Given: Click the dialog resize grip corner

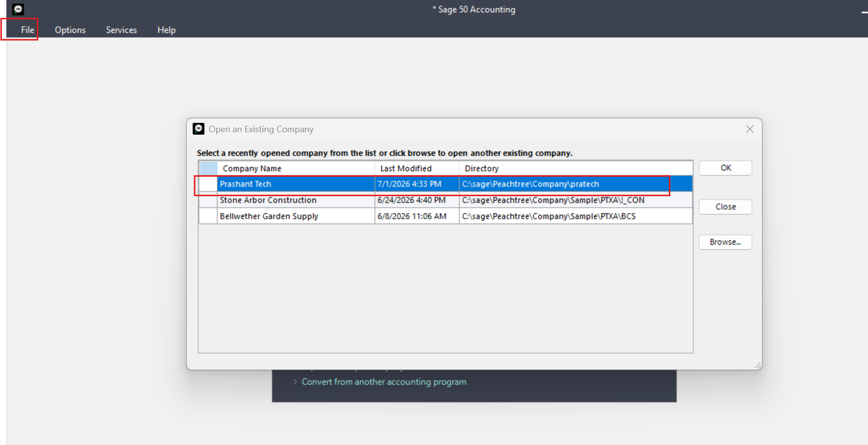Looking at the screenshot, I should pos(757,365).
